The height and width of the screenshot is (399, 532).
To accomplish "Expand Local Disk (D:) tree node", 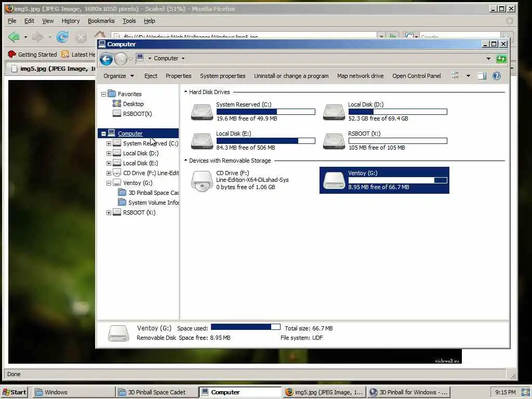I will tap(109, 153).
